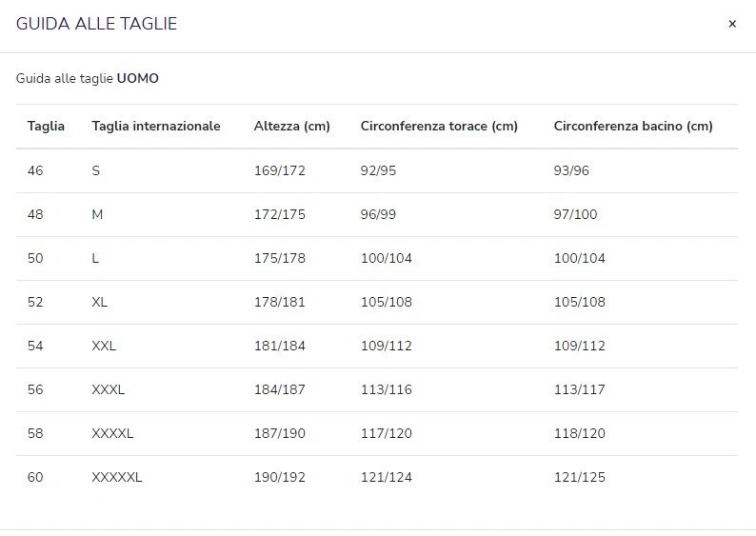Select the Taglia column header
This screenshot has width=756, height=536.
[x=46, y=126]
